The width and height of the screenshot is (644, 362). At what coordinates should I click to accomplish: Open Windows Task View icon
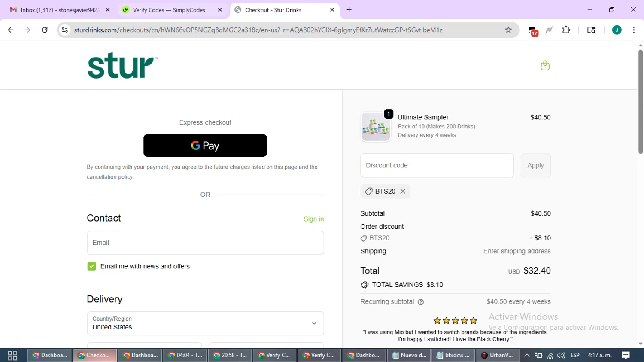12,356
